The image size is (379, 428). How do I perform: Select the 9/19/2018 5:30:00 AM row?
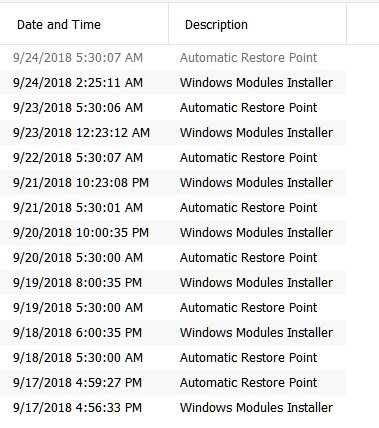(173, 308)
